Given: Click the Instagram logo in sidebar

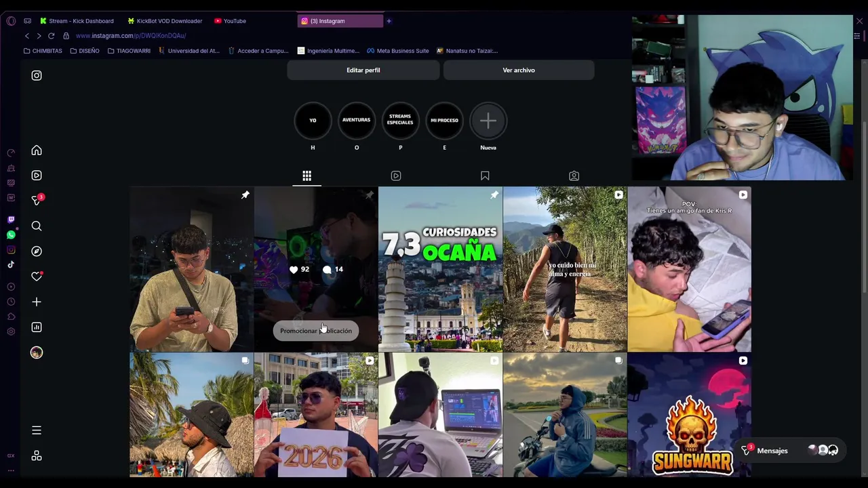Looking at the screenshot, I should (x=37, y=75).
